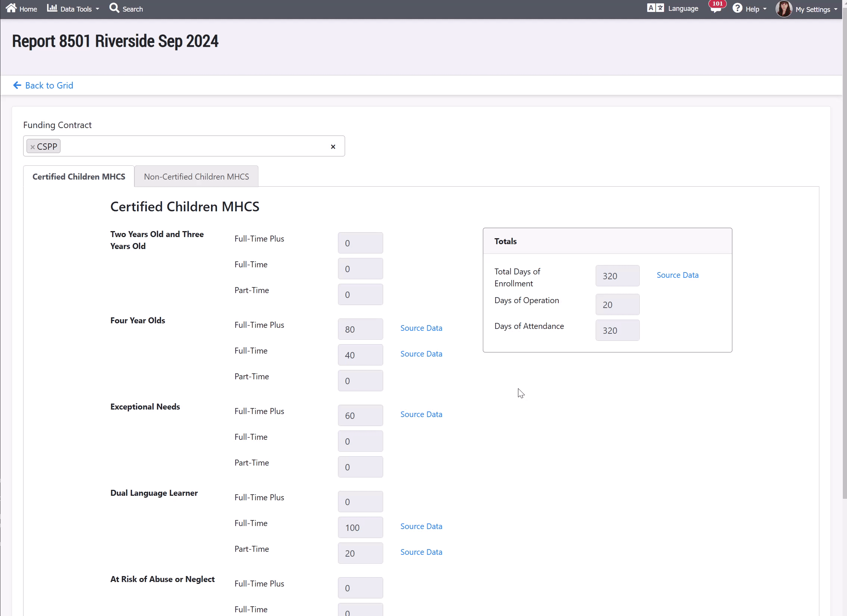Click the Help question mark icon

737,8
